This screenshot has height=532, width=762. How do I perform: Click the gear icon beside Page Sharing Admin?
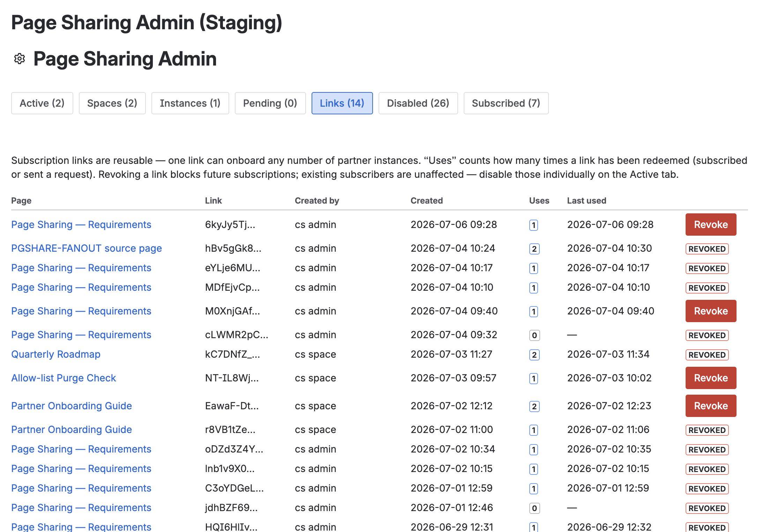tap(20, 59)
